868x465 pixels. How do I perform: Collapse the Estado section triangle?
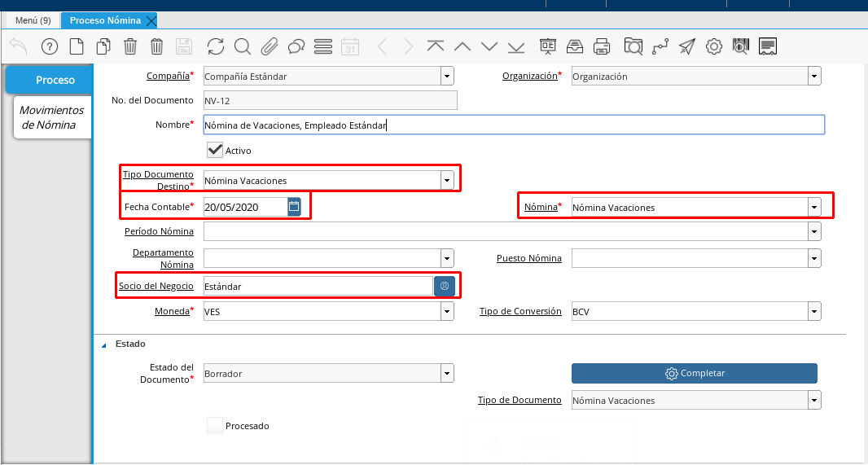104,344
